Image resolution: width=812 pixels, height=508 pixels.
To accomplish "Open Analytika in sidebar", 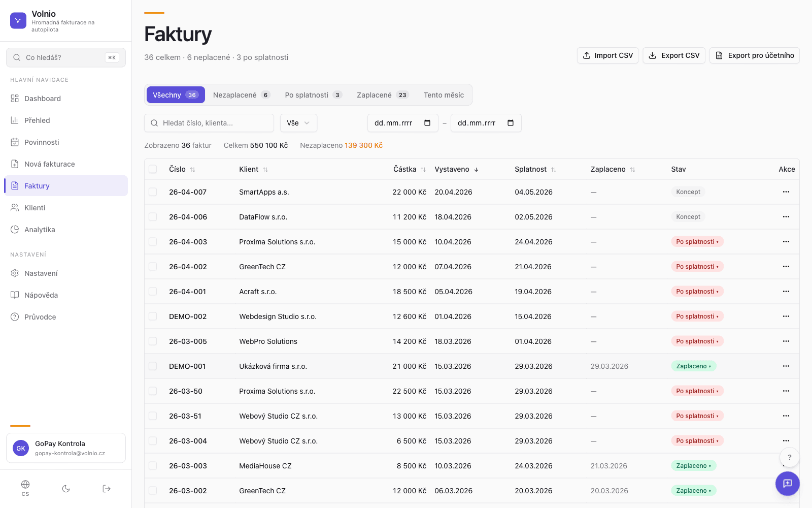I will tap(66, 230).
